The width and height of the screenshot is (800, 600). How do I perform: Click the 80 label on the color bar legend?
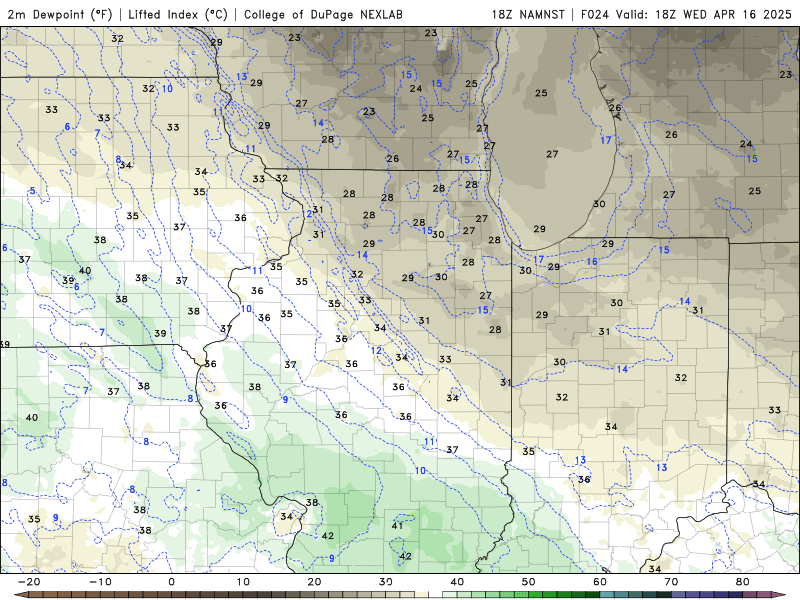pos(743,582)
